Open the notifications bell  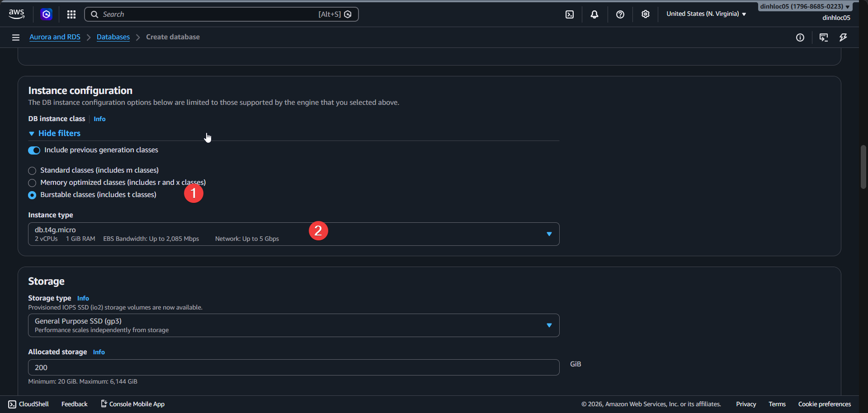[x=594, y=14]
